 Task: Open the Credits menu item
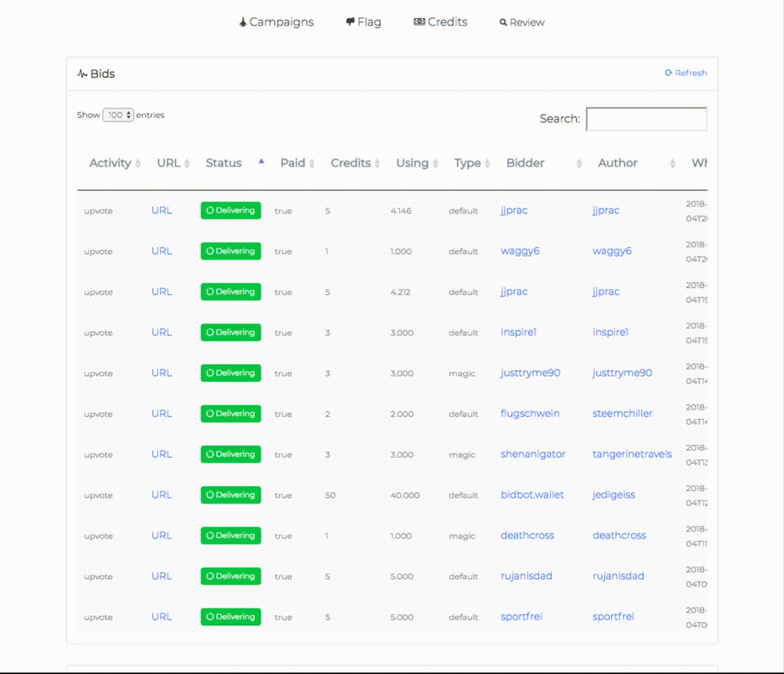(441, 22)
